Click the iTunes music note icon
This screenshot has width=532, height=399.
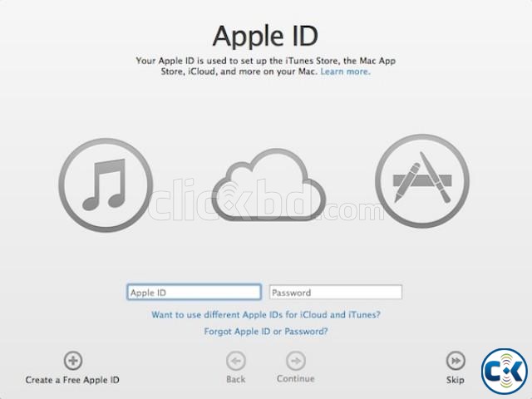pos(106,185)
